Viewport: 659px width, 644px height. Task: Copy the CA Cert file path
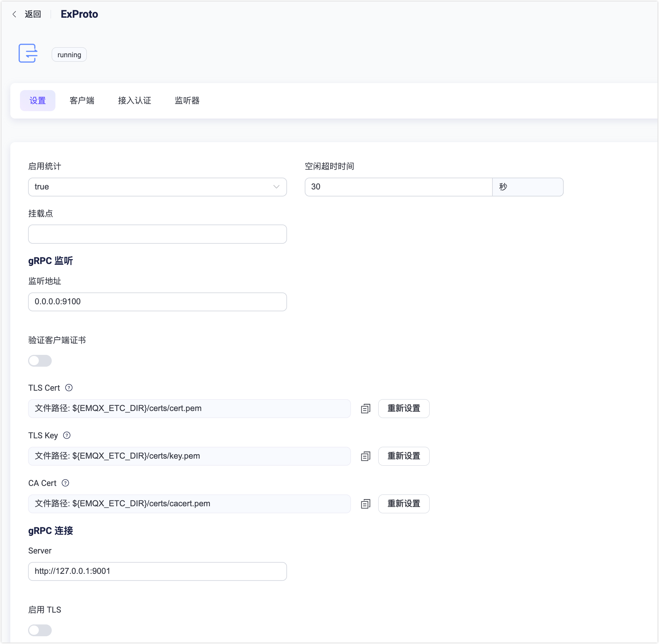(365, 504)
